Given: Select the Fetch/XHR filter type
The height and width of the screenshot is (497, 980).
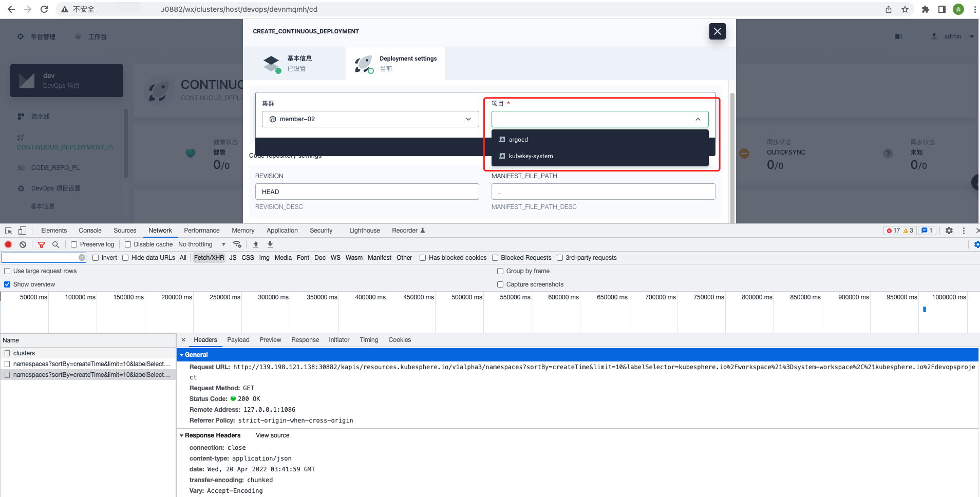Looking at the screenshot, I should click(x=209, y=258).
